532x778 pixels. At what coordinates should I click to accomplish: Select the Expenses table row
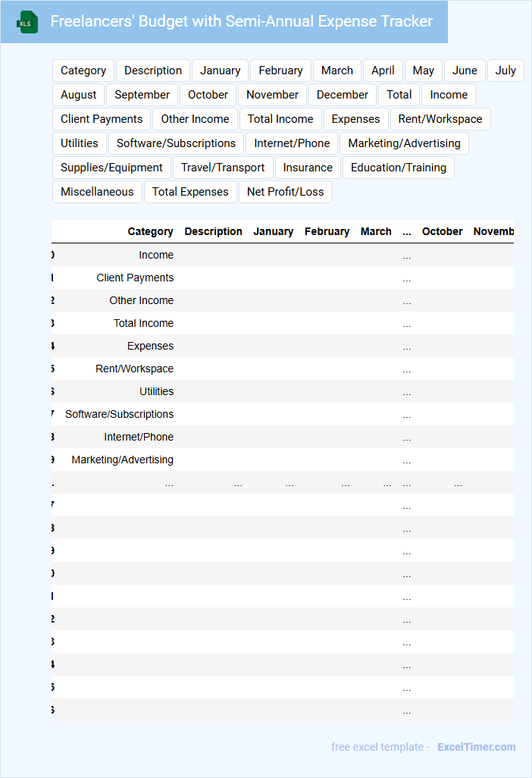coord(283,347)
